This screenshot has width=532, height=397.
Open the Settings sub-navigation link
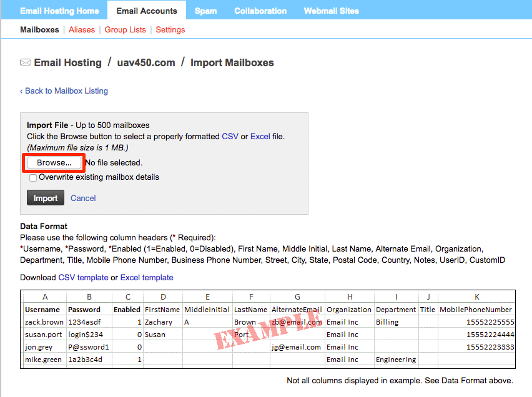point(170,29)
